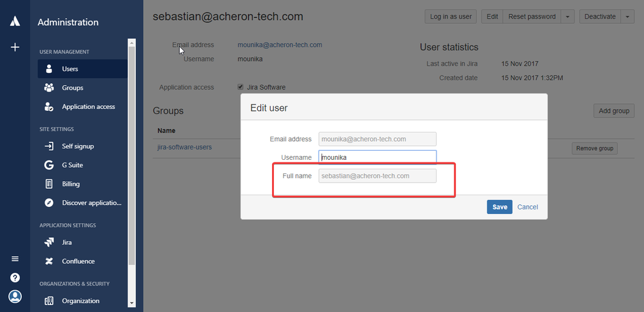The image size is (644, 312).
Task: Open Discover applications menu item
Action: point(83,203)
